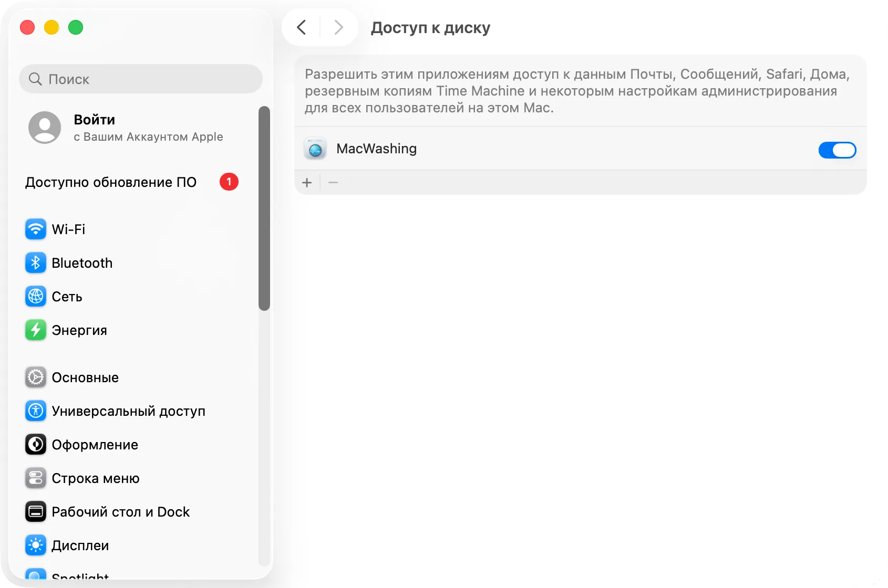888x588 pixels.
Task: Click into the Поиск search field
Action: tap(141, 79)
